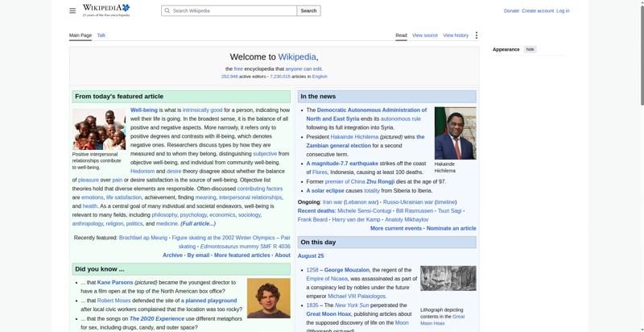
Task: Click the 'anyone can edit' link
Action: point(303,69)
